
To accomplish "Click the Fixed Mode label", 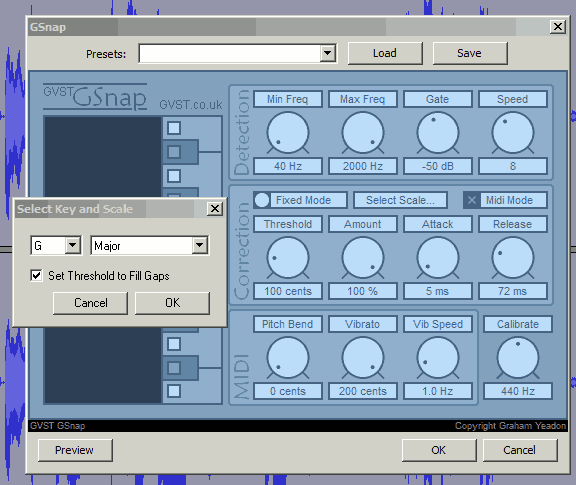I will tap(303, 200).
